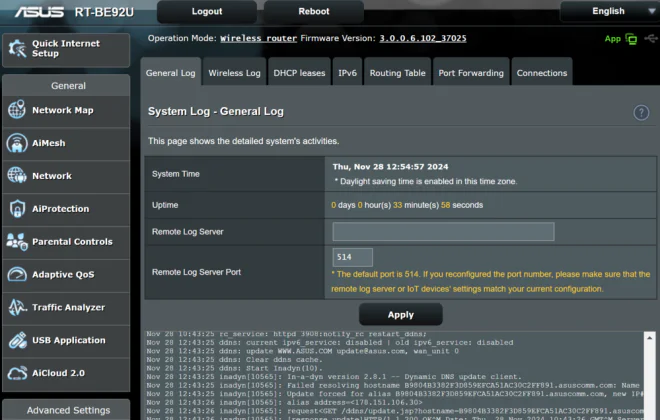Click the Remote Log Server Port field 514
This screenshot has width=660, height=420.
click(x=352, y=257)
